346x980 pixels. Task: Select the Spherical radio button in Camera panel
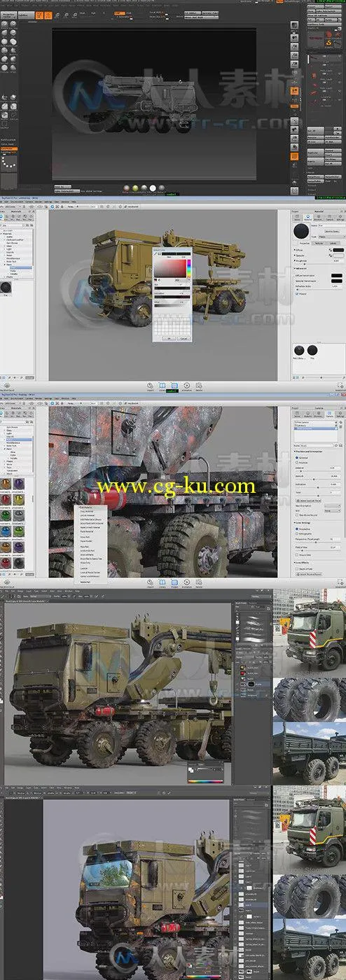tap(297, 458)
